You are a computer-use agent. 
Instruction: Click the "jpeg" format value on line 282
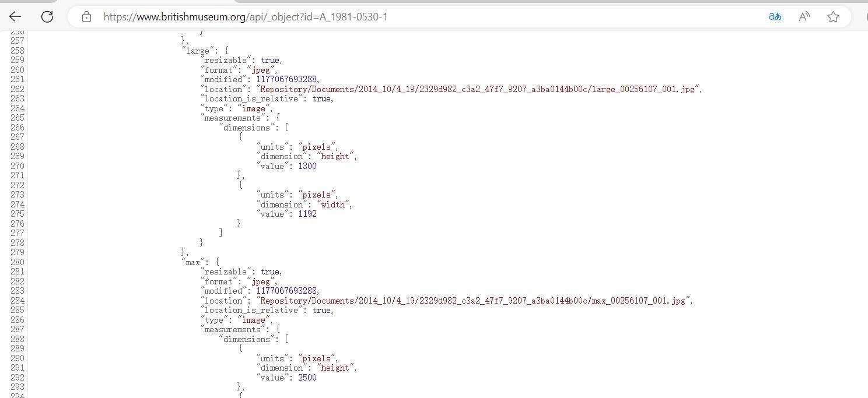(x=261, y=281)
